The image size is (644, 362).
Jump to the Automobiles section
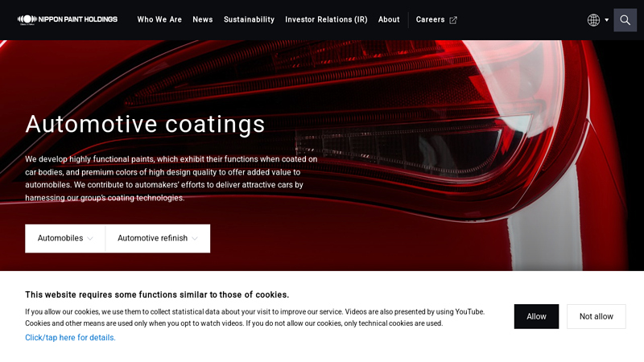(65, 238)
